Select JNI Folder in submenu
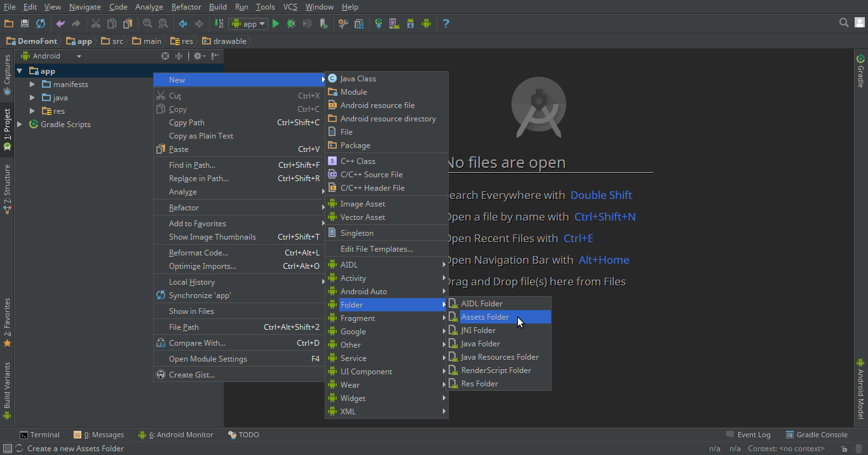Screen dimensions: 868x455 tap(499, 330)
